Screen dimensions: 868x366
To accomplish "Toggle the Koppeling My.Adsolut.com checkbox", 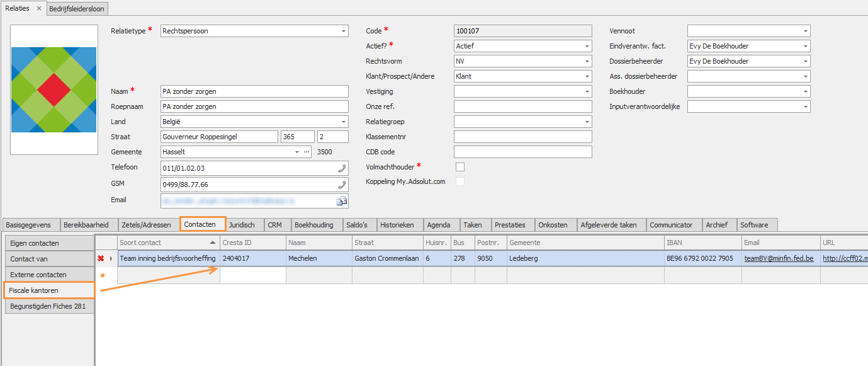I will coord(460,181).
